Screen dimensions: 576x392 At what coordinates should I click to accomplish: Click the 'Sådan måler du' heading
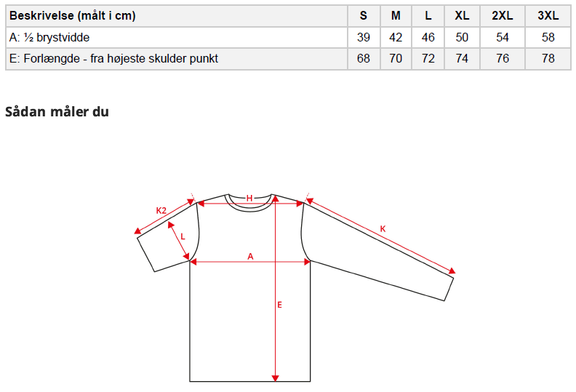[x=57, y=112]
